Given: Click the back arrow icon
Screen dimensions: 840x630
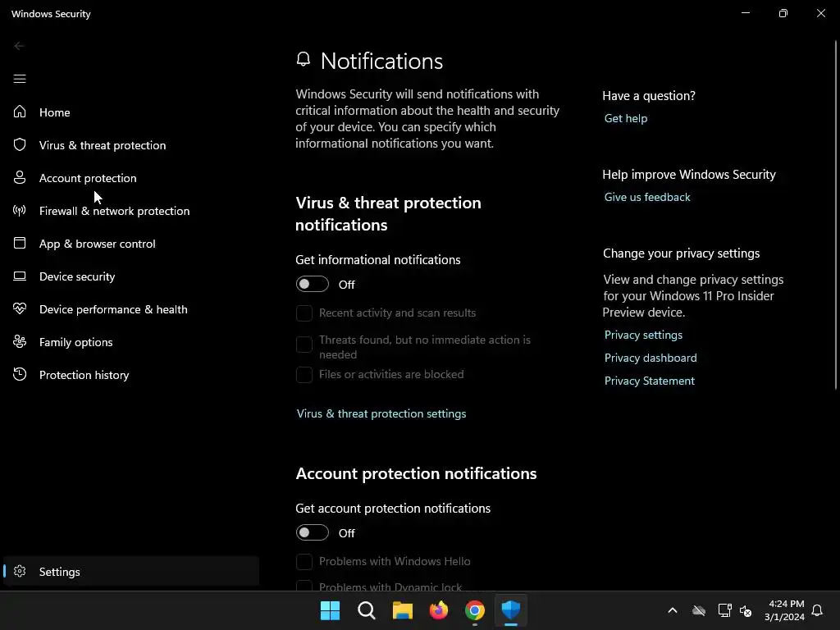Looking at the screenshot, I should 20,46.
